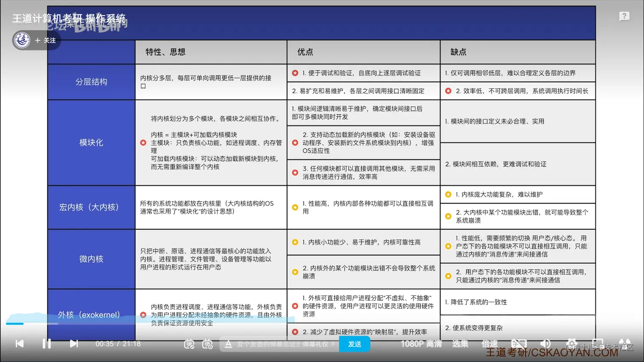
Task: Enable picture-in-picture mode
Action: [x=598, y=344]
